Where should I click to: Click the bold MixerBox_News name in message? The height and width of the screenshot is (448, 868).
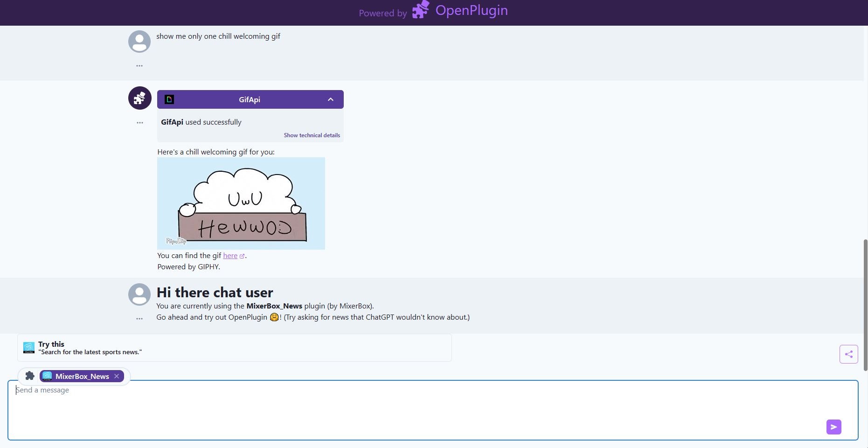274,306
